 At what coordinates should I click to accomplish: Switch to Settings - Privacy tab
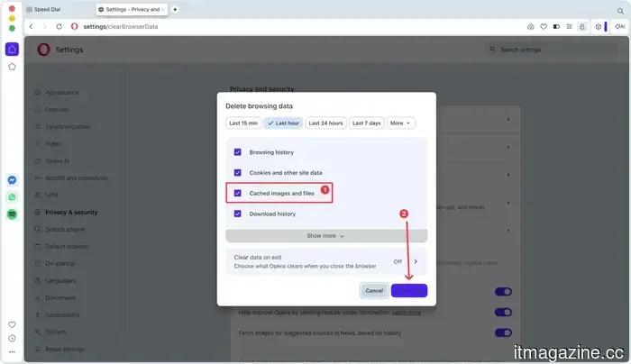pyautogui.click(x=132, y=9)
